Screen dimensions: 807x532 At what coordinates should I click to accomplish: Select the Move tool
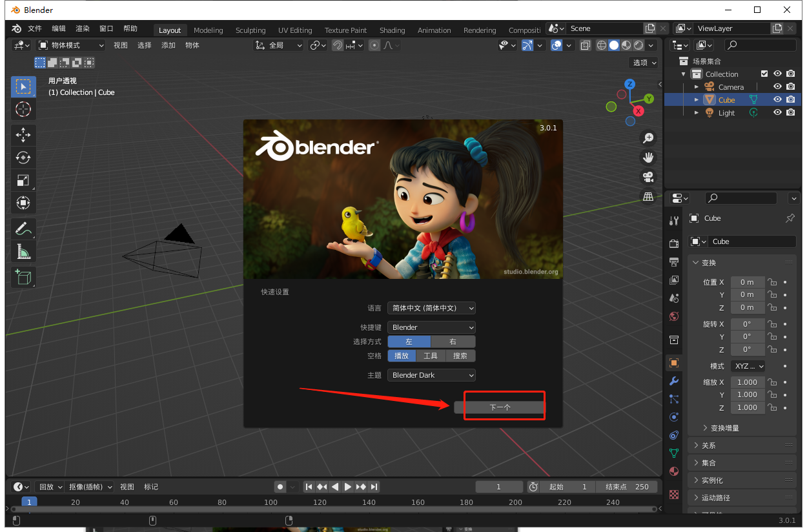[x=23, y=135]
